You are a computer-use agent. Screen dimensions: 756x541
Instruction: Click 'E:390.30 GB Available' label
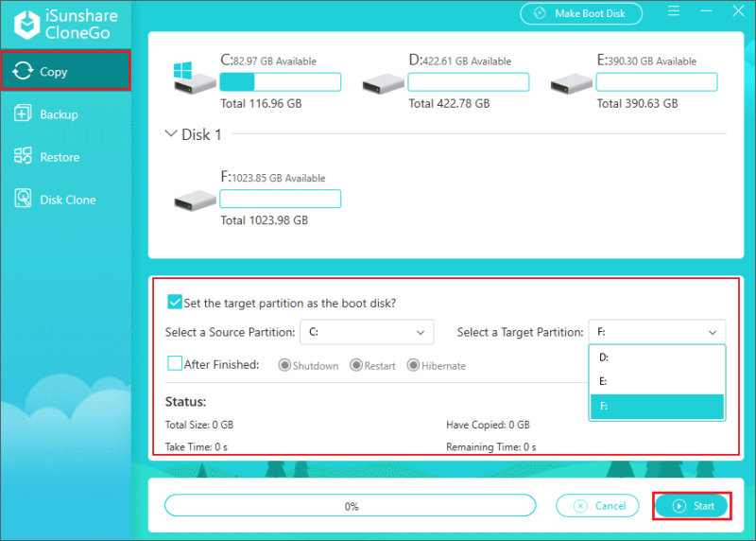[646, 60]
